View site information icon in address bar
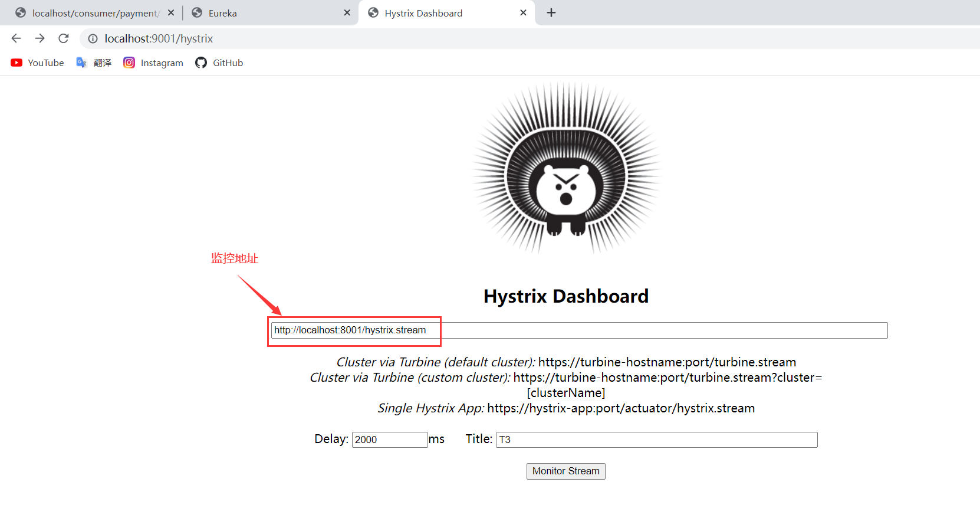This screenshot has height=505, width=980. [x=93, y=39]
